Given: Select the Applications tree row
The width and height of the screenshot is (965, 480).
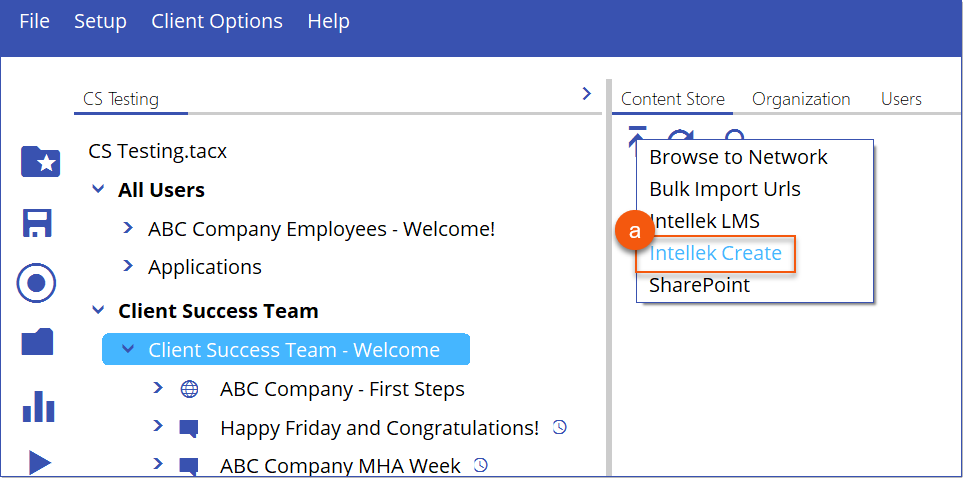Looking at the screenshot, I should click(x=205, y=267).
